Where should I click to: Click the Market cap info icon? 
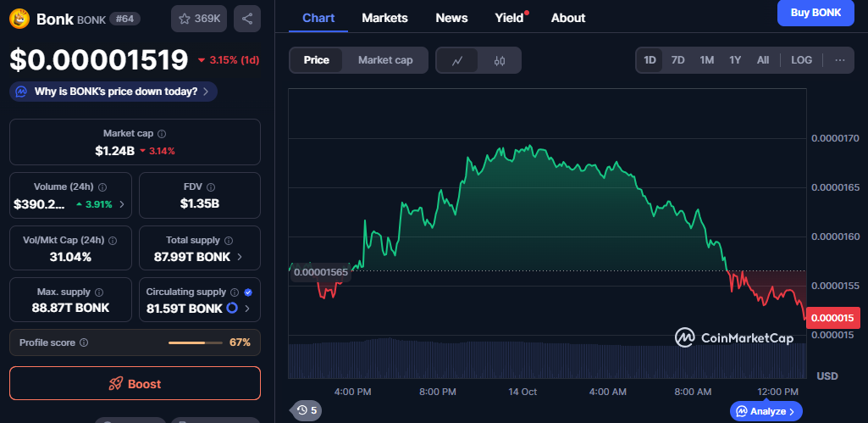click(x=162, y=134)
